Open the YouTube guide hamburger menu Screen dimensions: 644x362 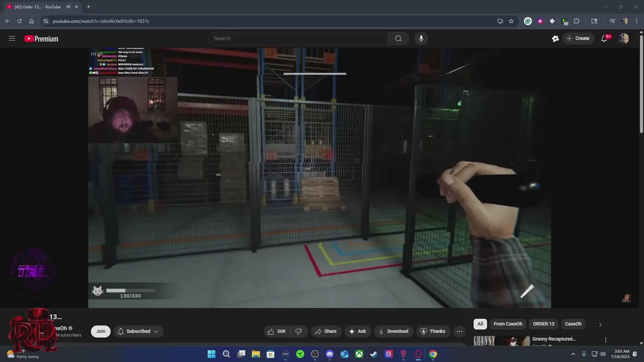[x=12, y=38]
